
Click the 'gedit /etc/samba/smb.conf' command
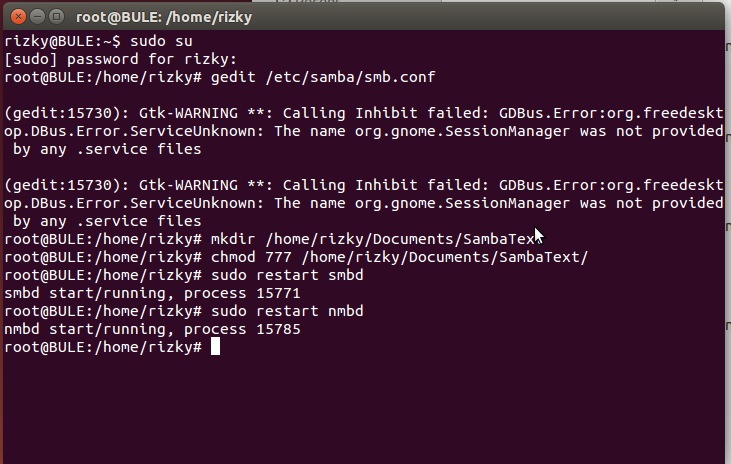click(x=323, y=77)
